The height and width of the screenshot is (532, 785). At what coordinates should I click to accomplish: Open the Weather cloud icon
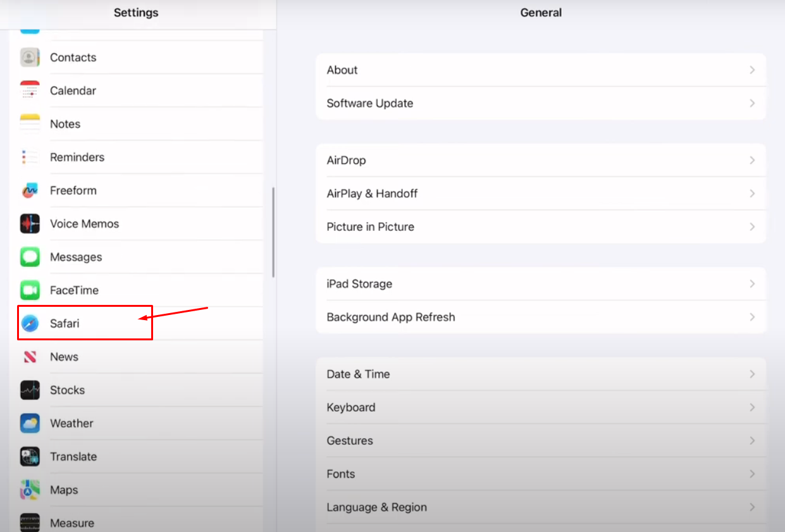[x=30, y=423]
